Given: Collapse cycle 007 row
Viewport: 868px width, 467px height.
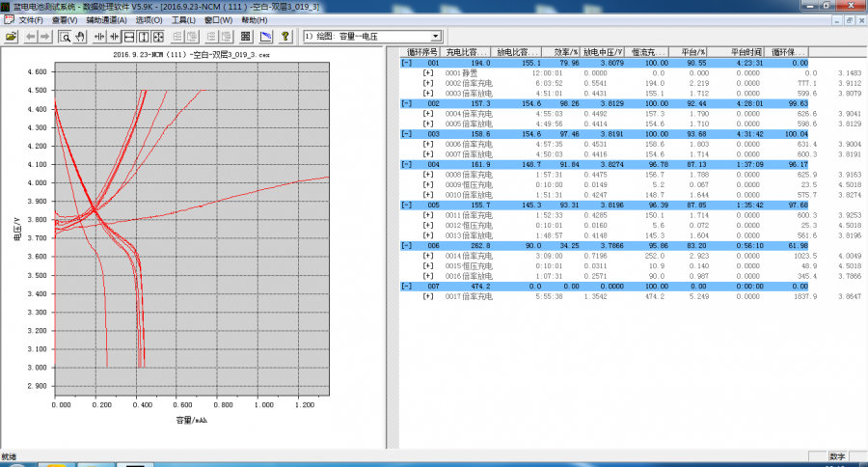Looking at the screenshot, I should pos(407,287).
